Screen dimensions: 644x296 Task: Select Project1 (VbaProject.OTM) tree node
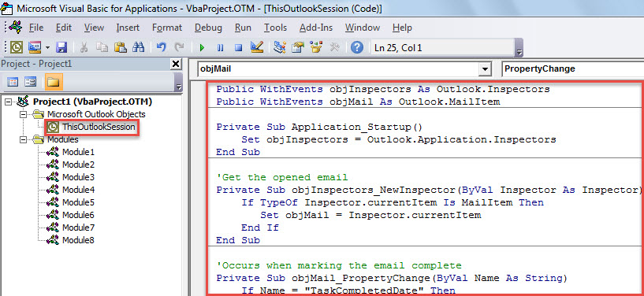(92, 102)
